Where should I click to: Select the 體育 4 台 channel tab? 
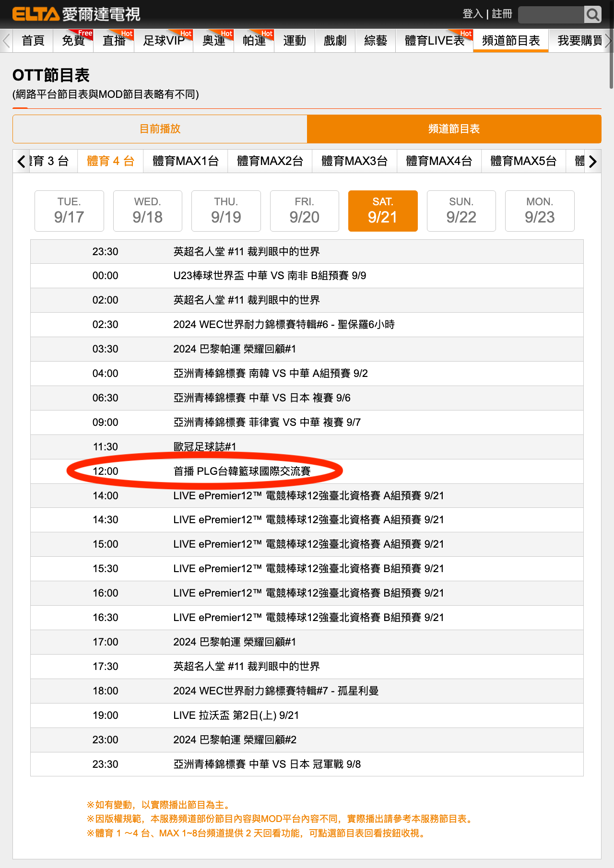(110, 161)
